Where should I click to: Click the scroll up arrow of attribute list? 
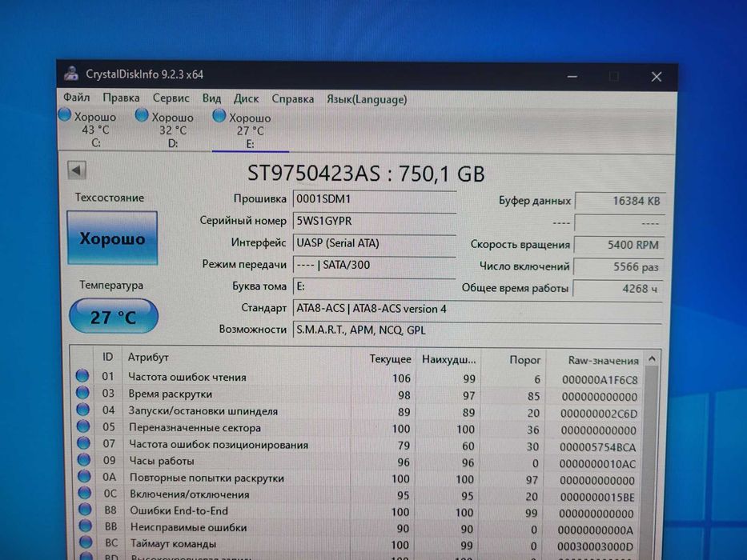pos(653,358)
